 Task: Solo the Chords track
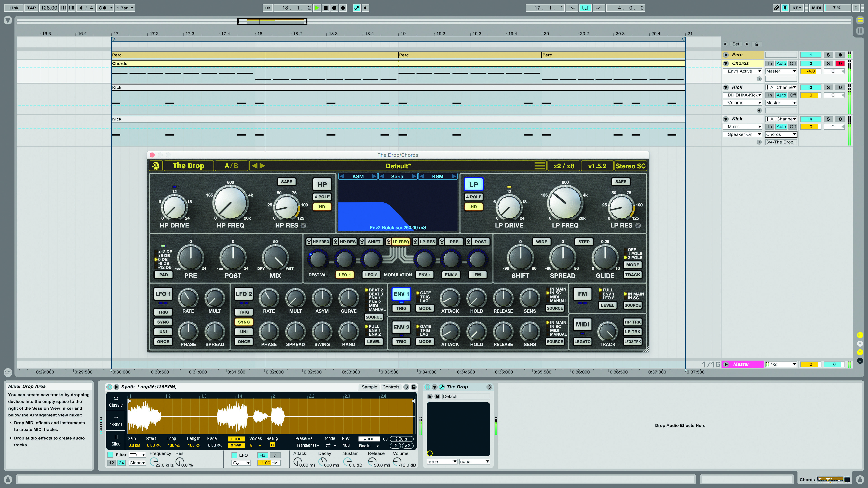point(828,63)
